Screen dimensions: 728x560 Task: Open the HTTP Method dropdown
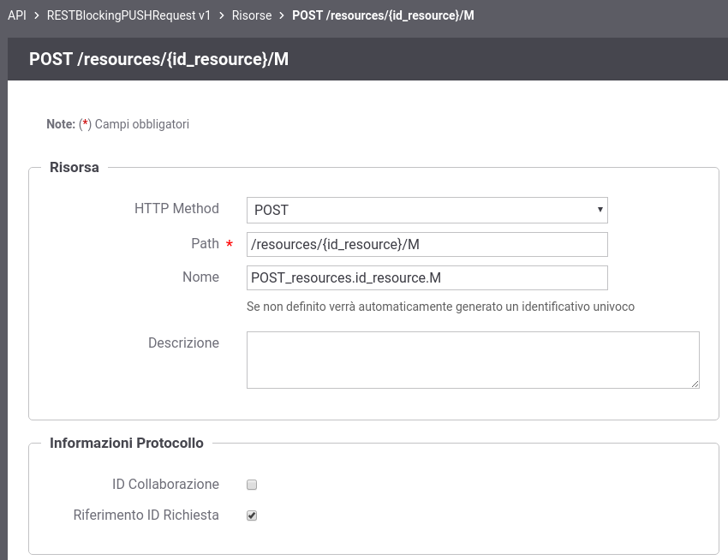pyautogui.click(x=427, y=210)
